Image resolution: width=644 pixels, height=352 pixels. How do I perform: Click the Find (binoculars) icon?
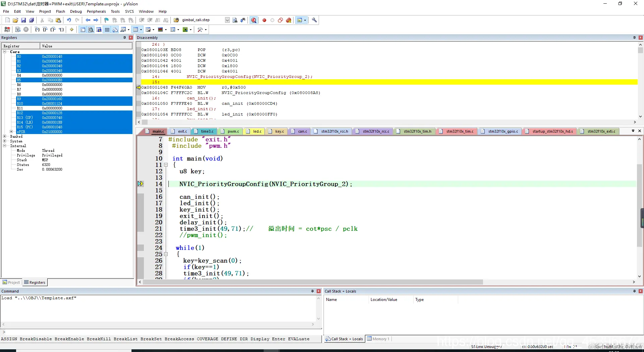235,20
